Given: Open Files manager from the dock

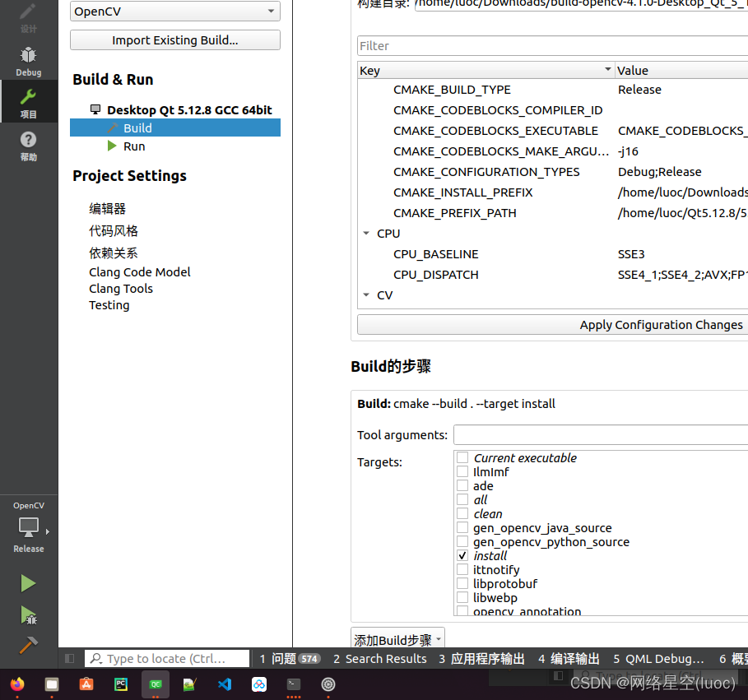Looking at the screenshot, I should pos(52,684).
